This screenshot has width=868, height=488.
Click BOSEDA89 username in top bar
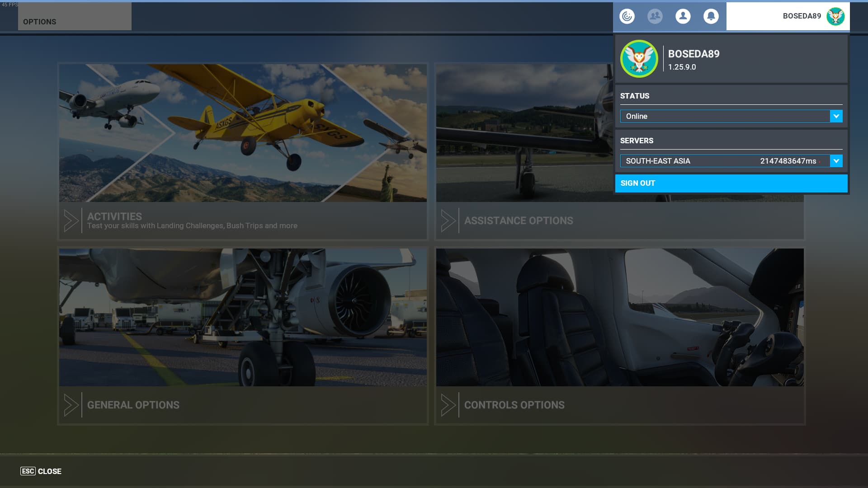802,16
